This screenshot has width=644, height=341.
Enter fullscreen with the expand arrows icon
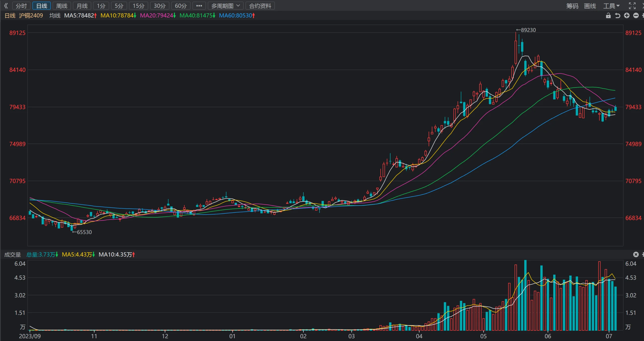[632, 6]
